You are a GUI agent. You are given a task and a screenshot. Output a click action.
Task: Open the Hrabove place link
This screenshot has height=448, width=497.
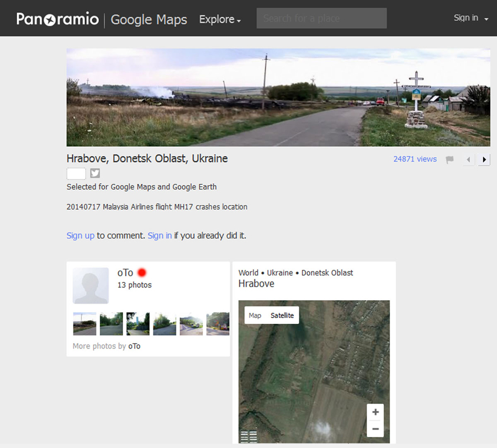pos(256,284)
